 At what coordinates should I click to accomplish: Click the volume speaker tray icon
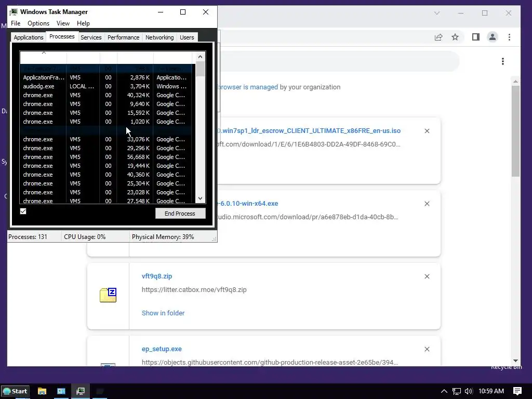tap(469, 391)
